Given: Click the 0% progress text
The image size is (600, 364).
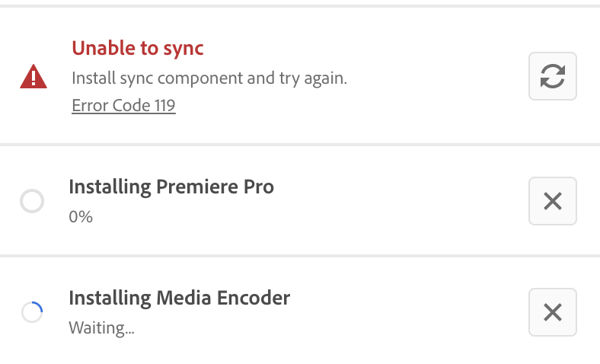Looking at the screenshot, I should 81,216.
